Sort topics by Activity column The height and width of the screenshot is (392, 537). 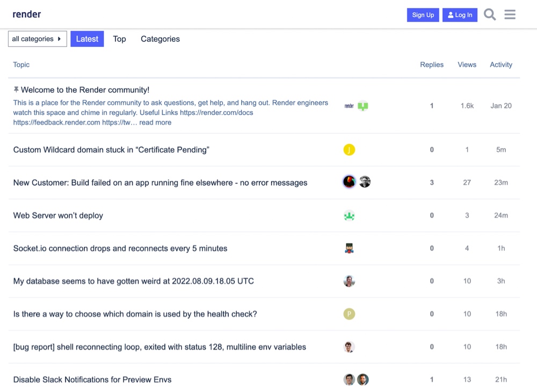(500, 64)
